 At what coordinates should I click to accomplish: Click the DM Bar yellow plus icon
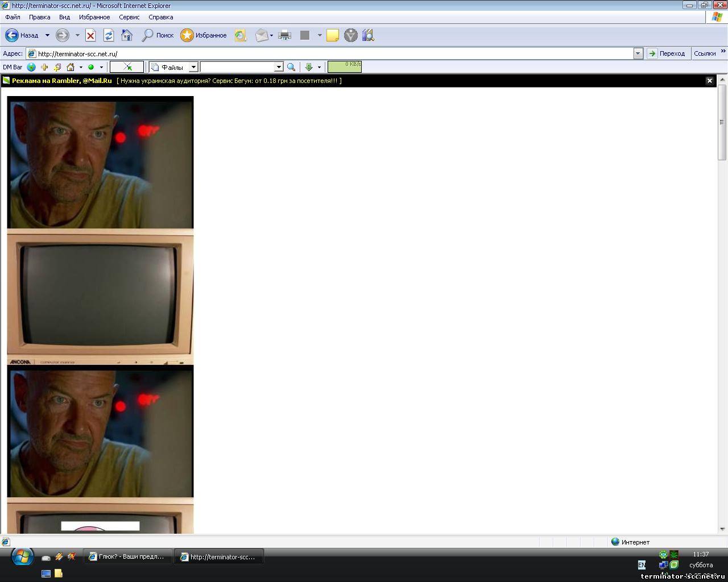pyautogui.click(x=44, y=67)
